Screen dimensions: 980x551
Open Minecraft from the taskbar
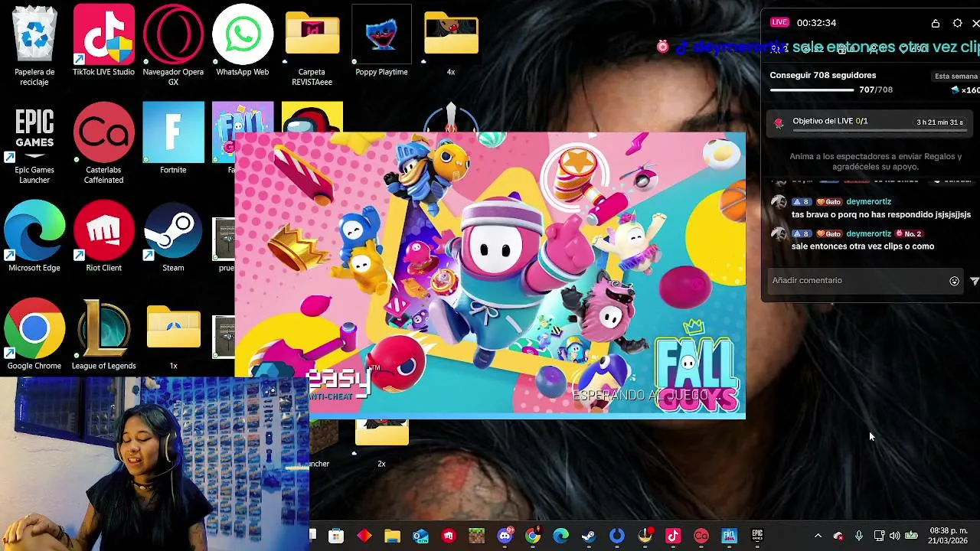(476, 536)
